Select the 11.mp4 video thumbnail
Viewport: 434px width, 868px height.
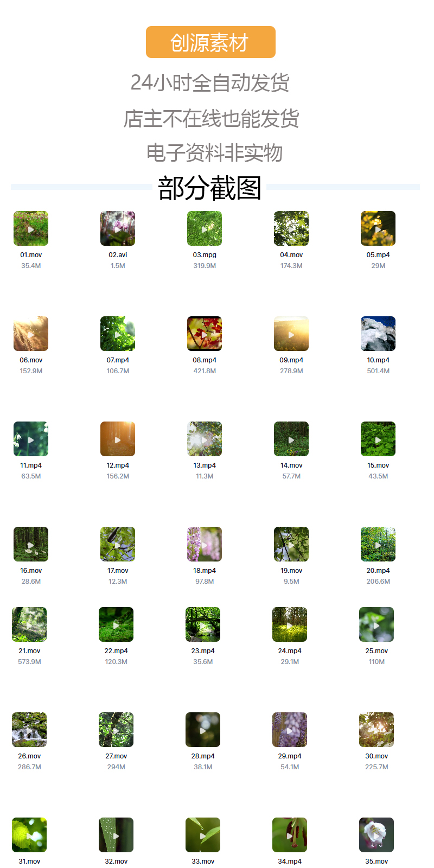point(31,439)
